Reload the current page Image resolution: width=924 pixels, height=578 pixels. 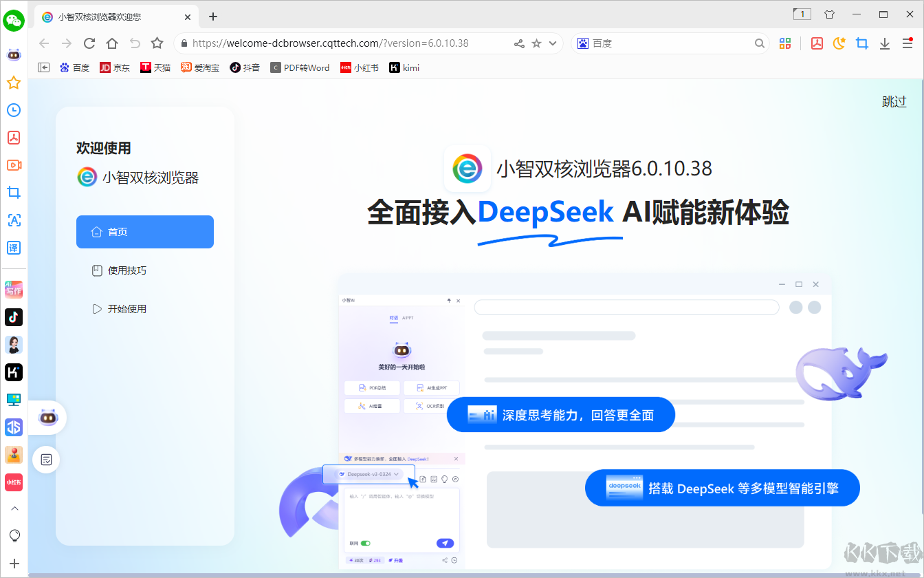(x=89, y=43)
